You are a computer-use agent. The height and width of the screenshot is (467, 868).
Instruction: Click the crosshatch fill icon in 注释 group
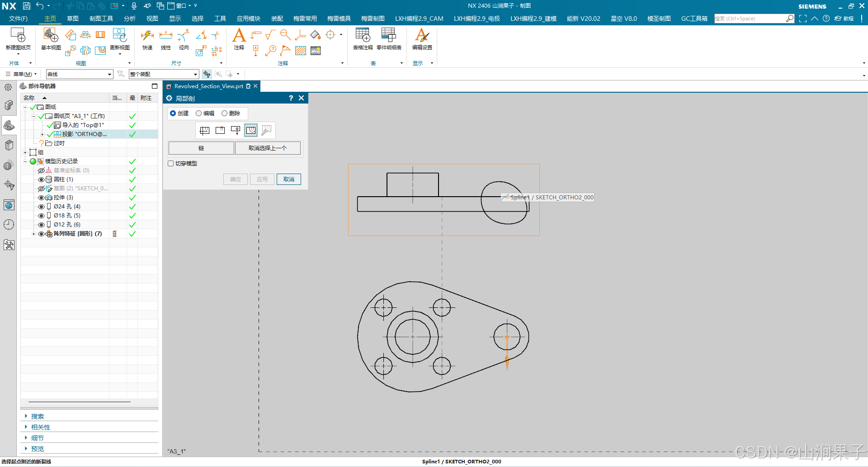coord(301,51)
